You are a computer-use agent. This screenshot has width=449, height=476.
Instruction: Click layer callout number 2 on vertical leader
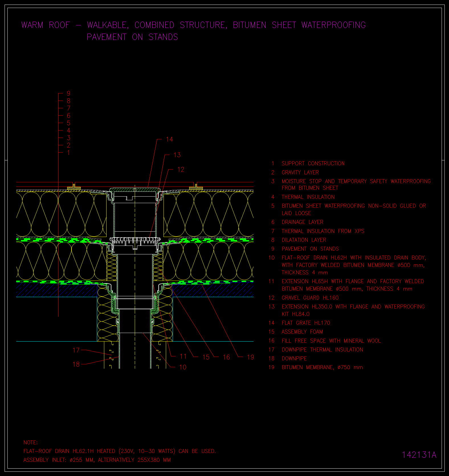(x=68, y=145)
